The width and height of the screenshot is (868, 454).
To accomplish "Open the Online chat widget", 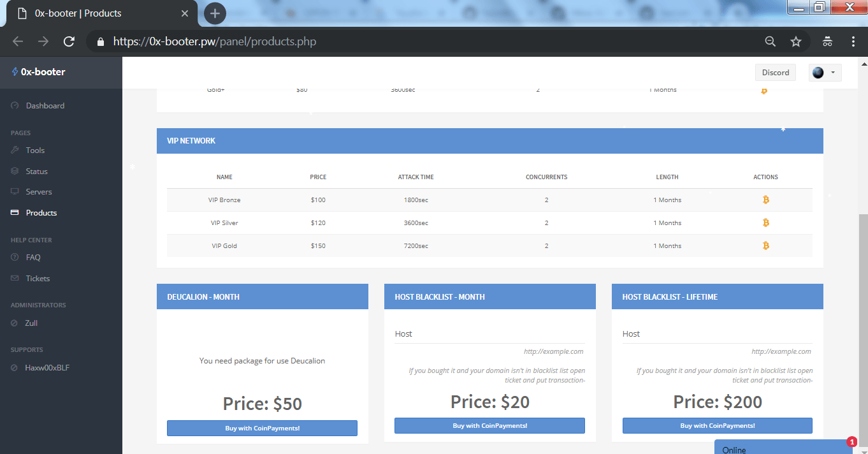I will (x=783, y=449).
